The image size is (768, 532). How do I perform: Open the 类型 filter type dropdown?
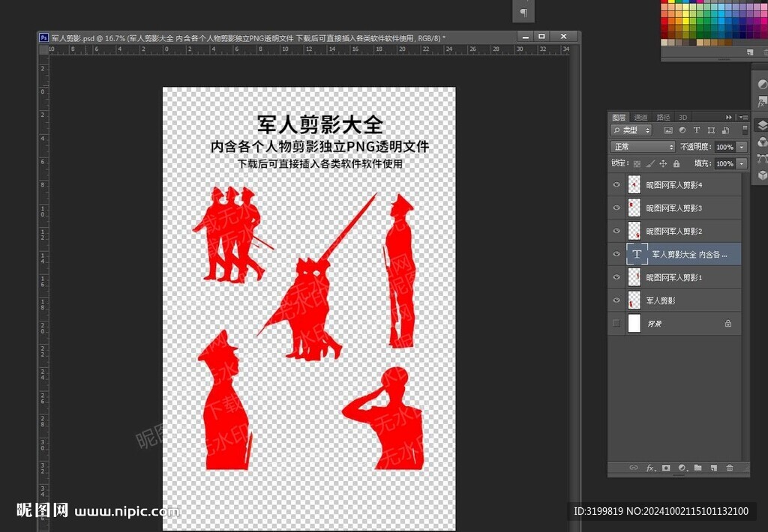coord(631,130)
